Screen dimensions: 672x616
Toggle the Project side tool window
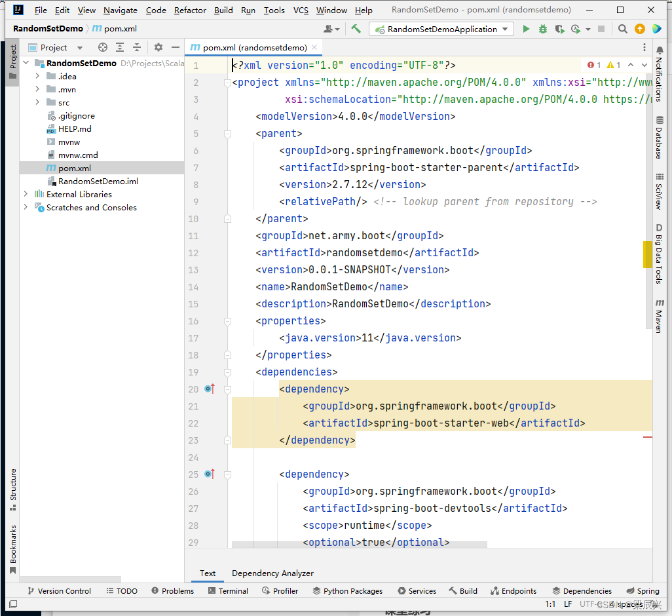13,62
